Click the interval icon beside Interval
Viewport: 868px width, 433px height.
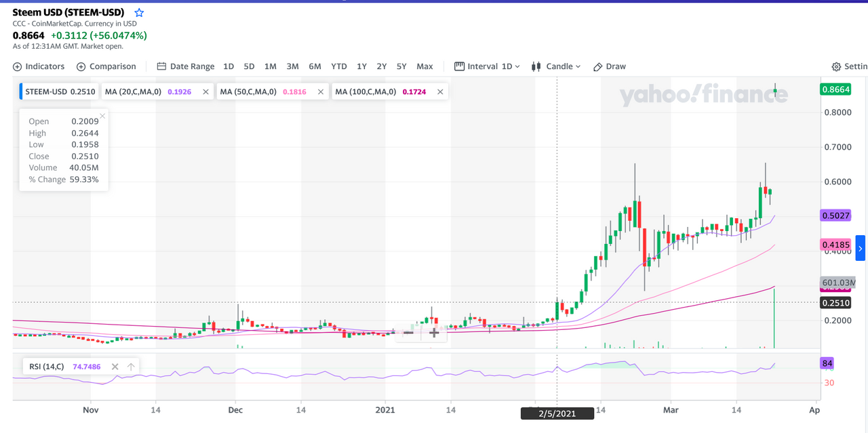pos(459,66)
